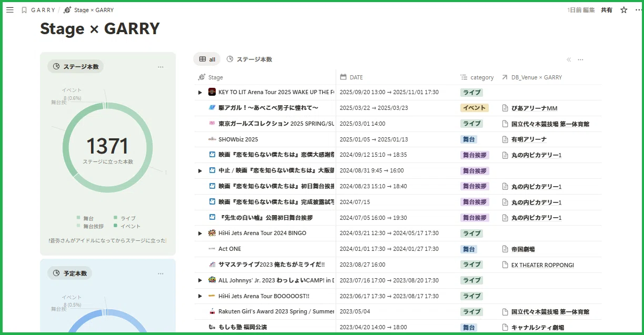Screen dimensions: 644x335
Task: Click Rakuten Girl's Award row page icon
Action: tap(212, 311)
